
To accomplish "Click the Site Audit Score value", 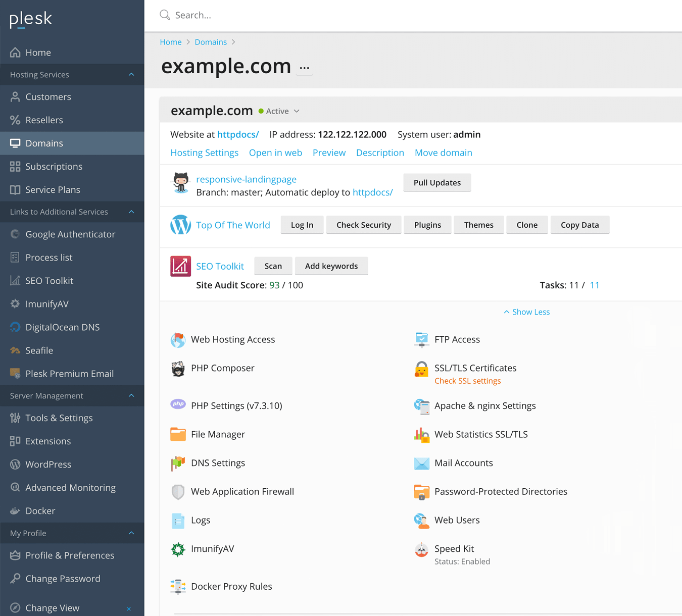I will 274,285.
